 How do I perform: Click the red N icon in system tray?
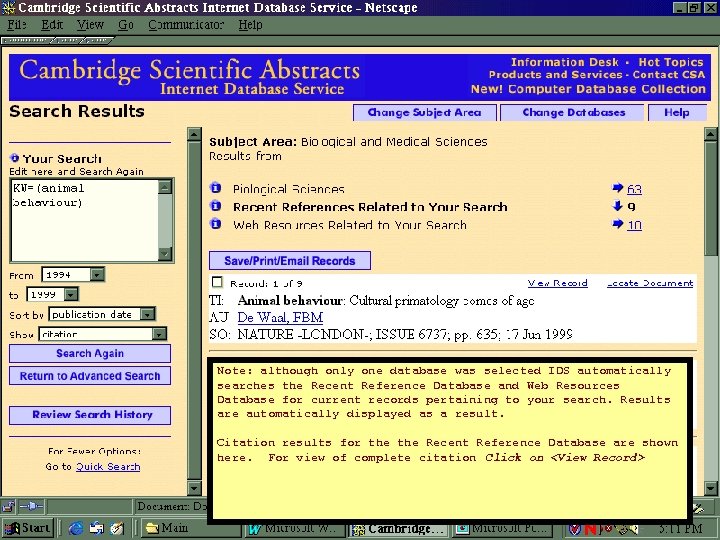pos(590,529)
